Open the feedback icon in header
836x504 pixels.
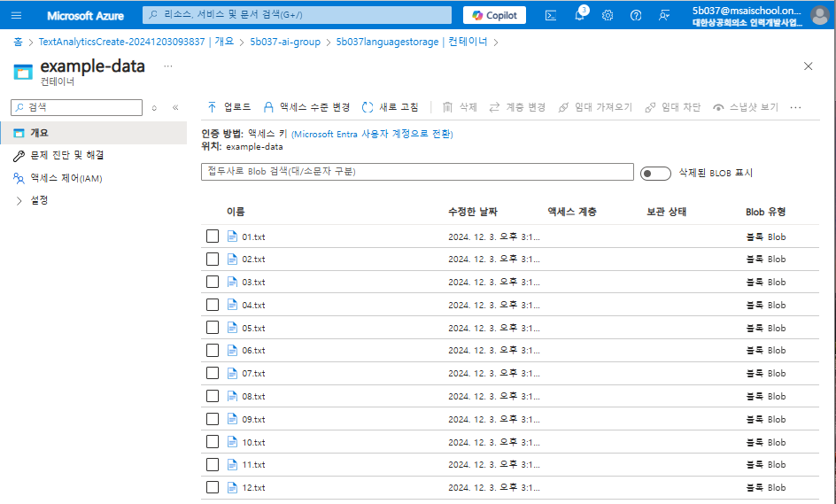pyautogui.click(x=664, y=15)
